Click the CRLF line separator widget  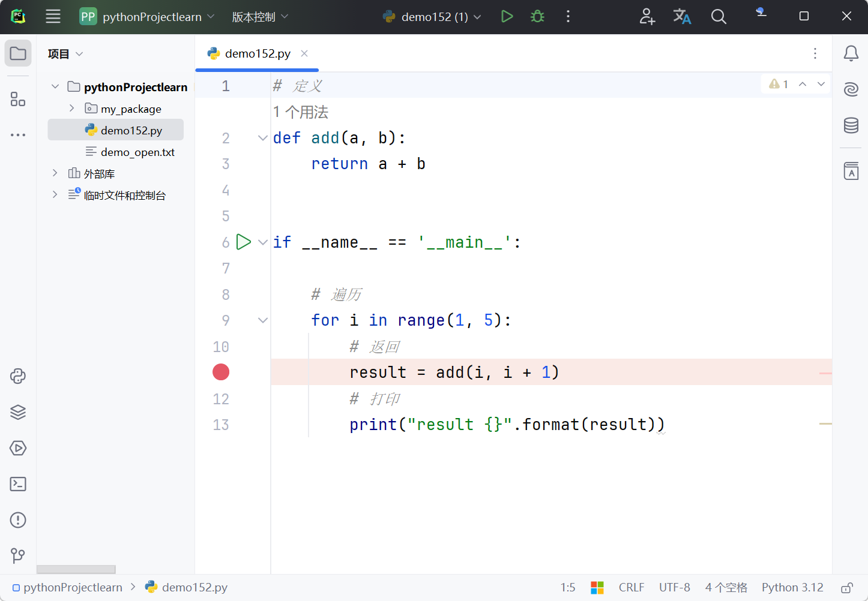(631, 588)
